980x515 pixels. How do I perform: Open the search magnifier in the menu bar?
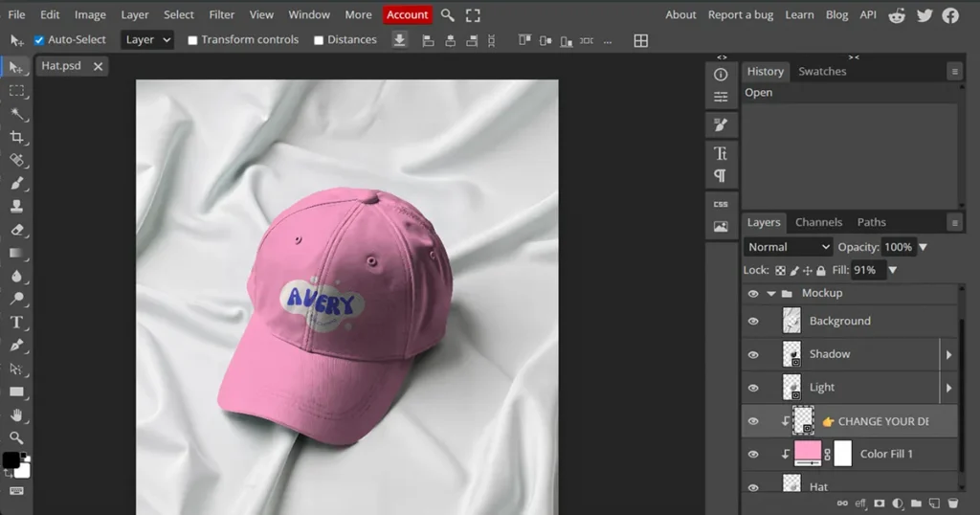tap(448, 15)
